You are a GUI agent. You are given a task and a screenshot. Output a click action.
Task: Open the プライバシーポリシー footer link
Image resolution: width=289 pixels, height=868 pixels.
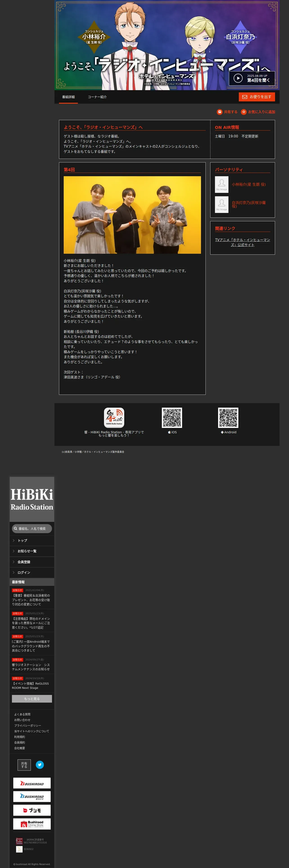[x=28, y=726]
